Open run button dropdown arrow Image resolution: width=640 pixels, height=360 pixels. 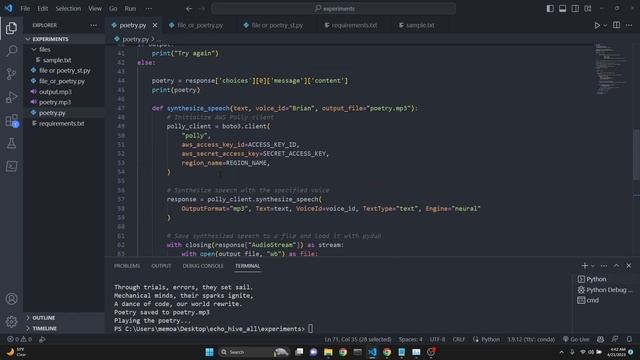pyautogui.click(x=605, y=25)
